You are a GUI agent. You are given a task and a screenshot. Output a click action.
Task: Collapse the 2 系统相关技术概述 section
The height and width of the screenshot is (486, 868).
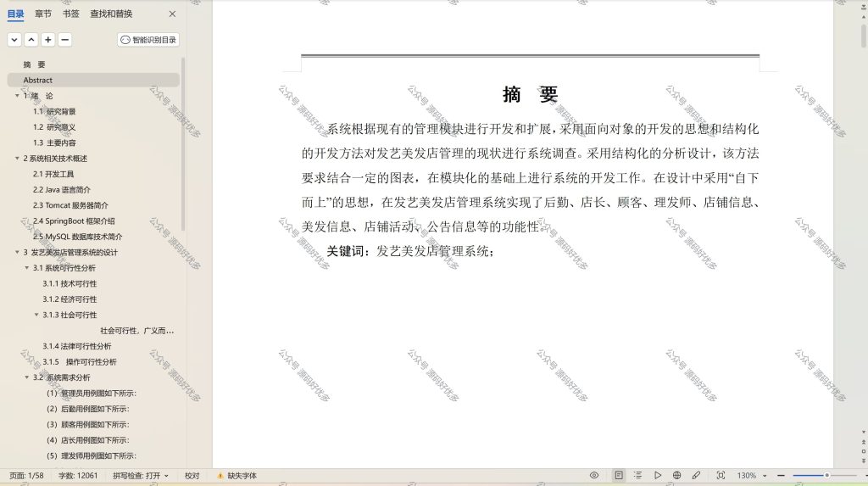pyautogui.click(x=17, y=159)
